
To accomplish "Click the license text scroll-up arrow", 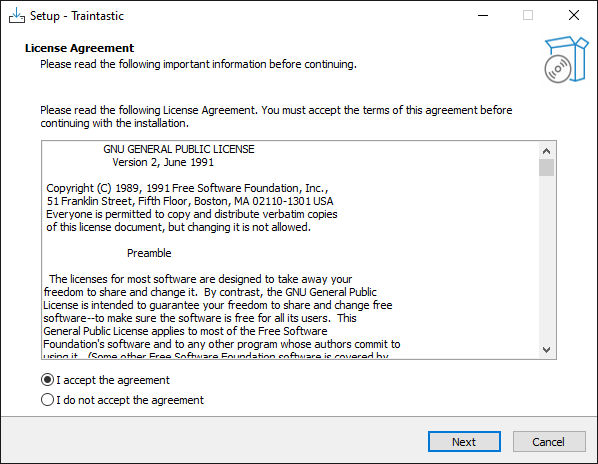I will (547, 151).
